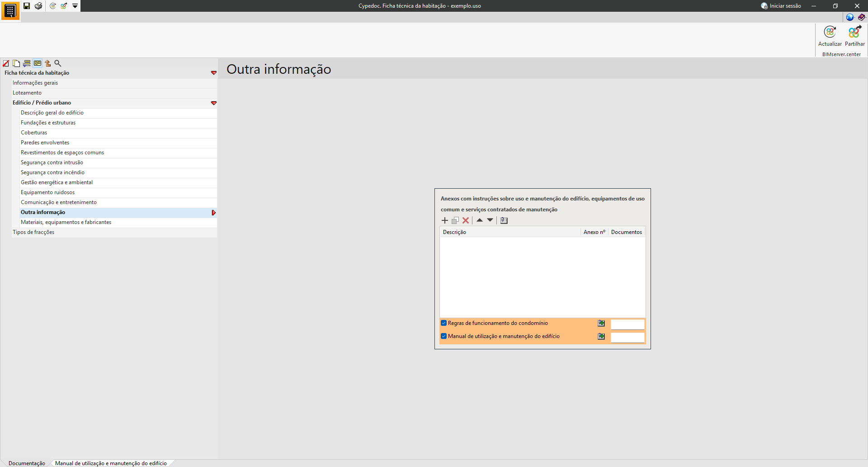Click the yellow list-with-arrow icon above the tree

click(x=27, y=63)
